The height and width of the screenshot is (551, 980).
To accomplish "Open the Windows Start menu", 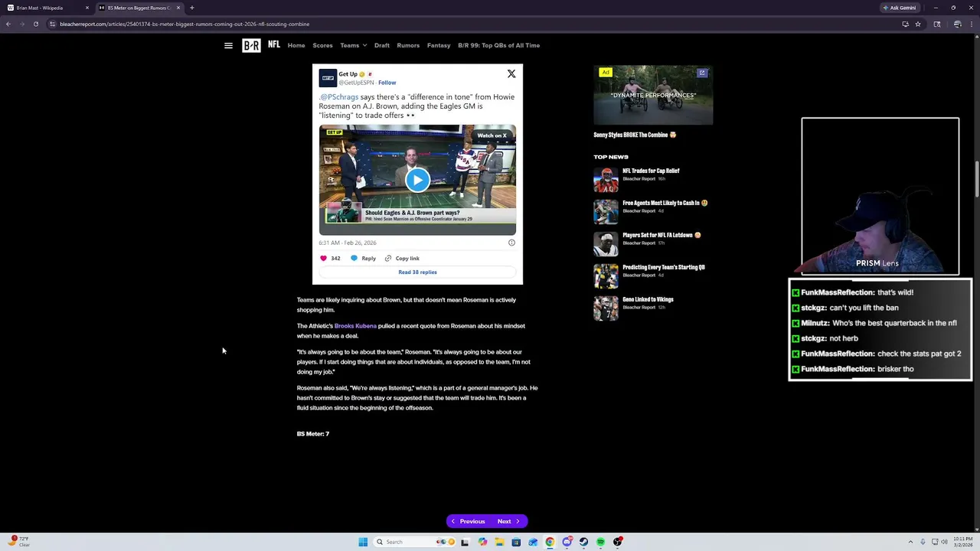I will (x=363, y=542).
